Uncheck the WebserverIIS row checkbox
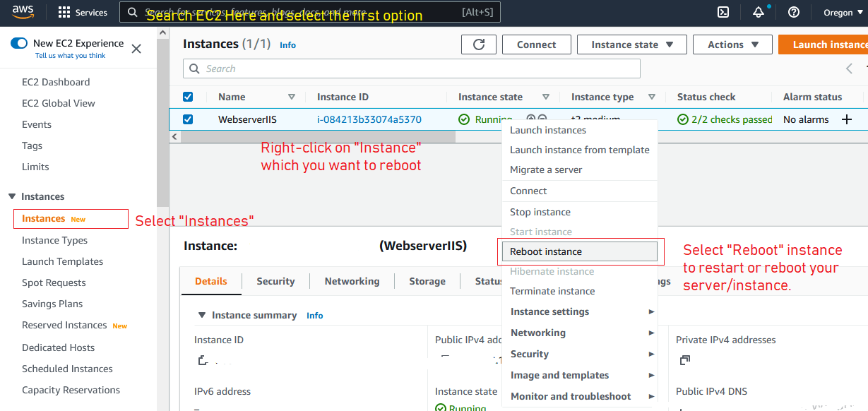868x411 pixels. [188, 119]
